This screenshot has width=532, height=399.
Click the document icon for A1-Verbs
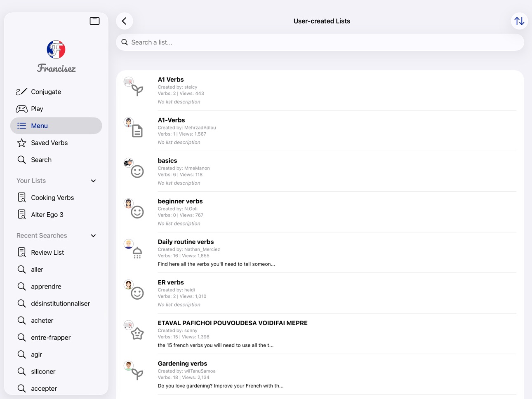(x=137, y=131)
